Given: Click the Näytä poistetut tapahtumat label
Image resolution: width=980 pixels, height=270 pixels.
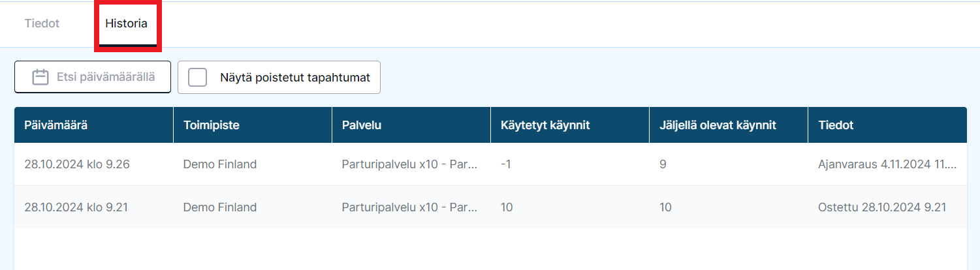Looking at the screenshot, I should pos(295,78).
